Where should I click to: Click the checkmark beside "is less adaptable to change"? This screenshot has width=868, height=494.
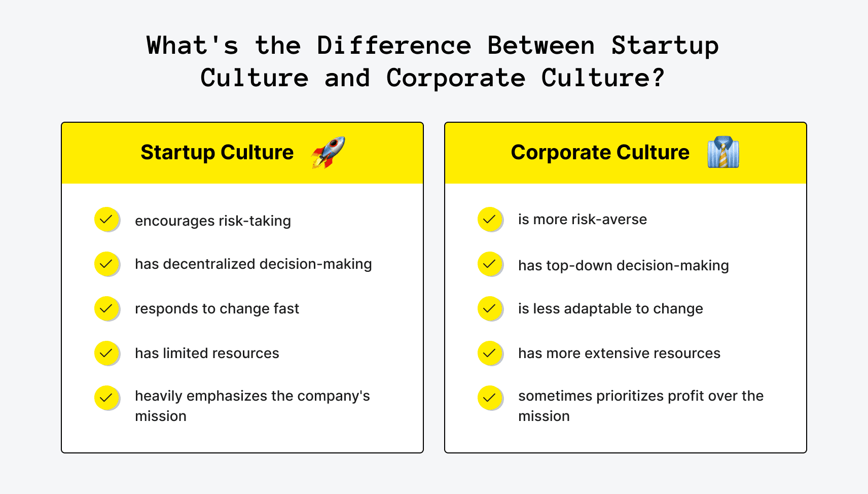pyautogui.click(x=490, y=308)
